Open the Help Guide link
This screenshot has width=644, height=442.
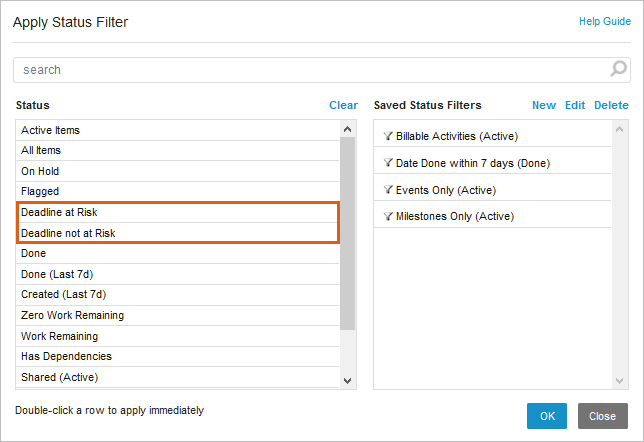[604, 21]
